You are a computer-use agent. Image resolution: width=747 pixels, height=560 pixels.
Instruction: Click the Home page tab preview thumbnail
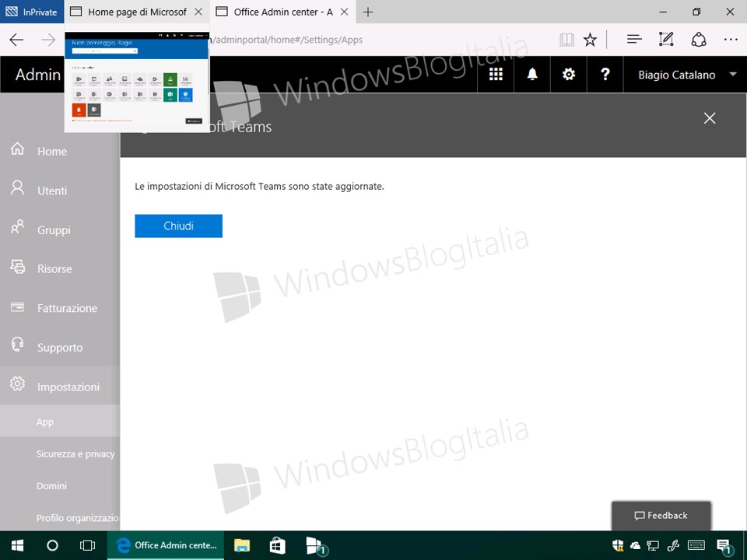tap(137, 82)
